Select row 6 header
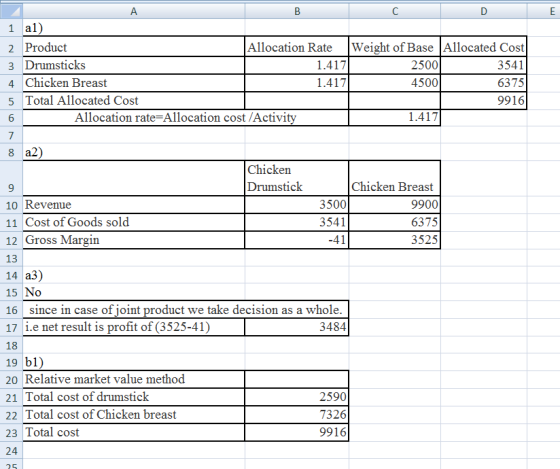The image size is (560, 469). pos(11,118)
